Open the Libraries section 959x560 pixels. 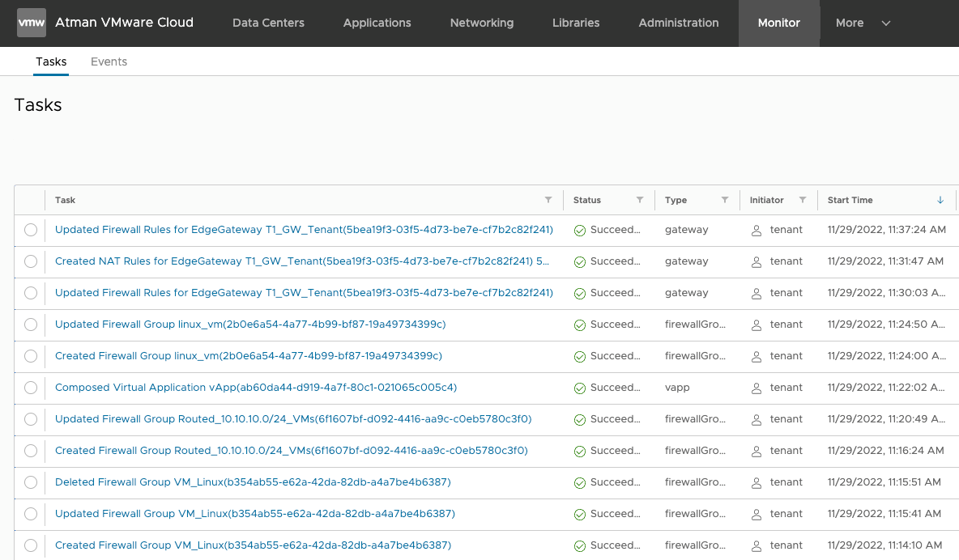pyautogui.click(x=576, y=23)
